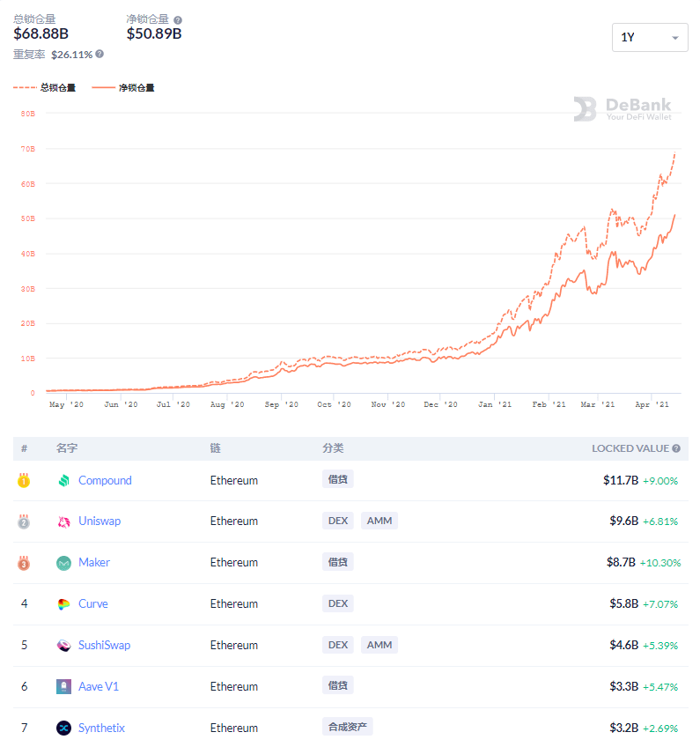Click 借贷 tag in Compound row

click(x=337, y=479)
